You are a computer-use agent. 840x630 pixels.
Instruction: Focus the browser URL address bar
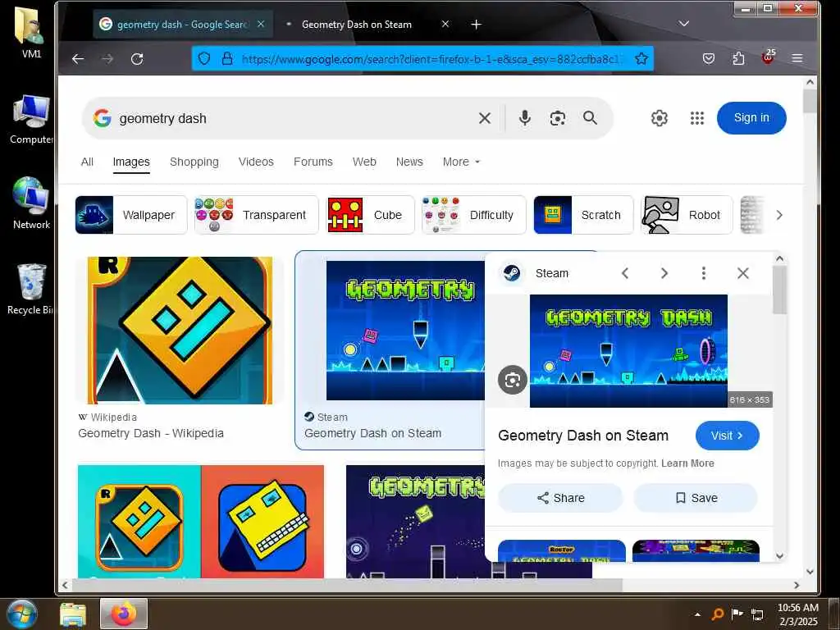431,59
